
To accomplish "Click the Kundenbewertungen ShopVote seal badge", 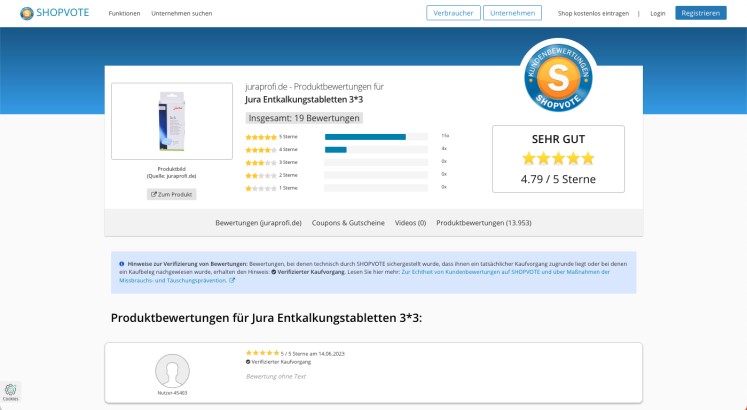I will tap(558, 77).
